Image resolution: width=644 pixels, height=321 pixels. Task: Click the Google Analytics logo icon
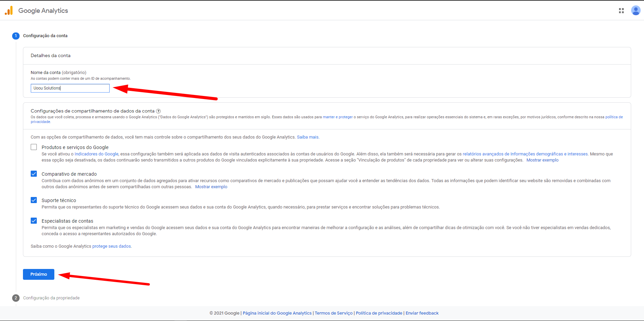[9, 10]
